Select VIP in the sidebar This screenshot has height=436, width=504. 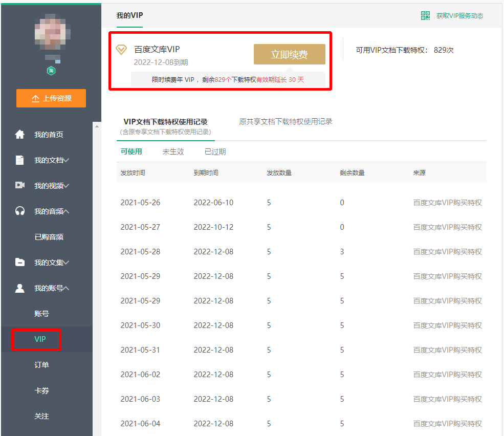pyautogui.click(x=40, y=339)
